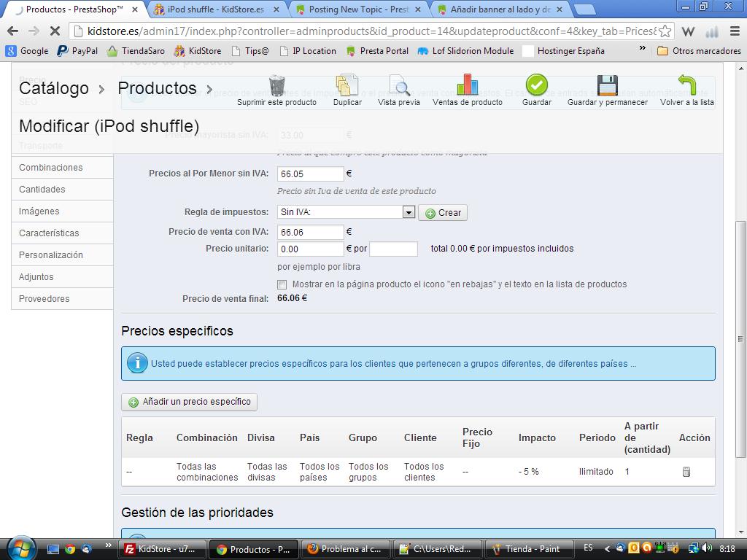Expand hidden bookmarks chevron

[x=642, y=48]
